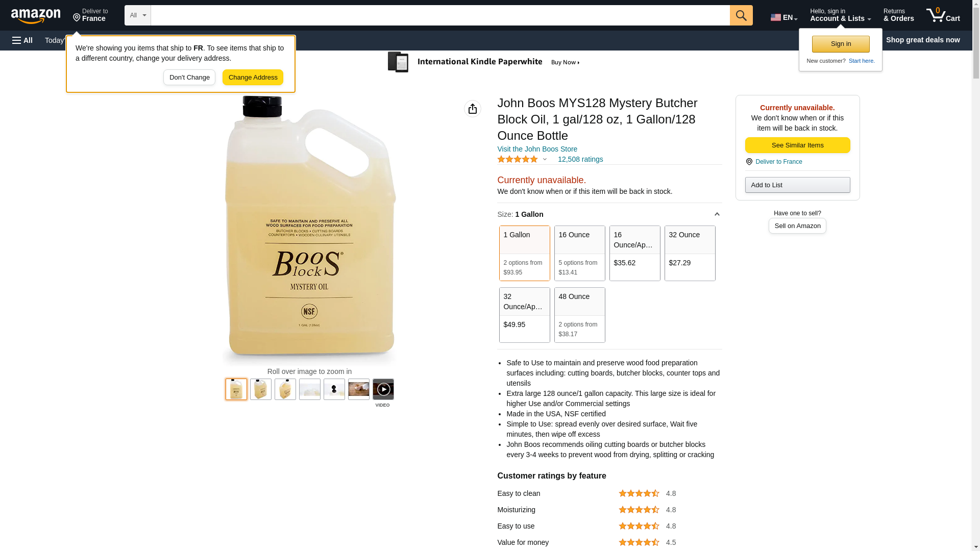The width and height of the screenshot is (980, 551).
Task: Open Returns & Orders
Action: (898, 15)
